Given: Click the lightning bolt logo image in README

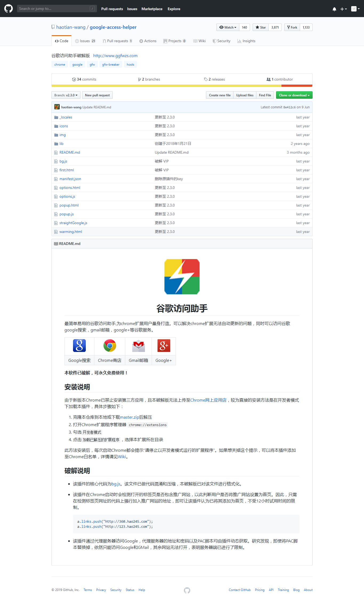Looking at the screenshot, I should (x=182, y=277).
